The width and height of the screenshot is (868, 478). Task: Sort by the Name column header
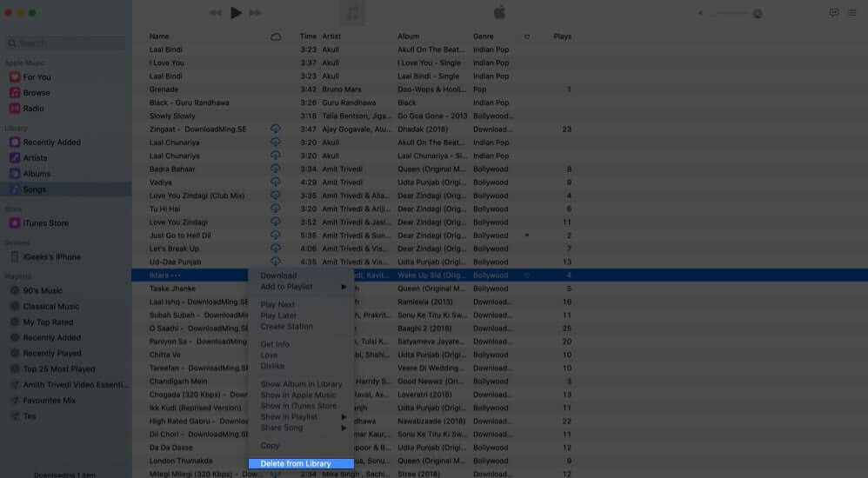tap(159, 37)
